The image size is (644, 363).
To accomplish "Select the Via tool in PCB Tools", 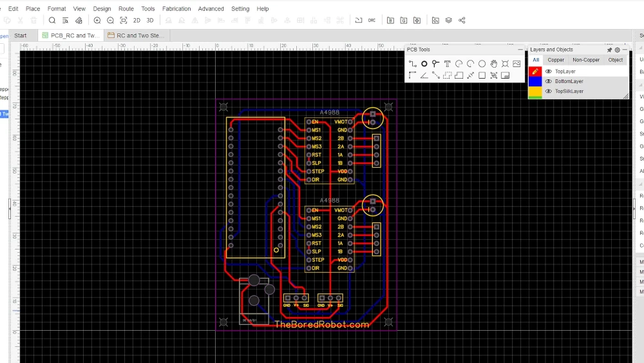I will (x=435, y=64).
